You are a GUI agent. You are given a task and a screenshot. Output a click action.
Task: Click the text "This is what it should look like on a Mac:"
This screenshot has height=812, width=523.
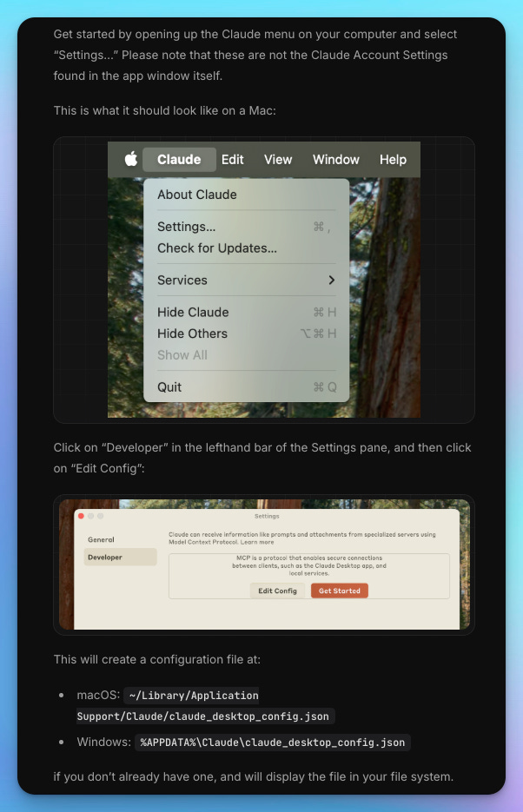click(165, 111)
